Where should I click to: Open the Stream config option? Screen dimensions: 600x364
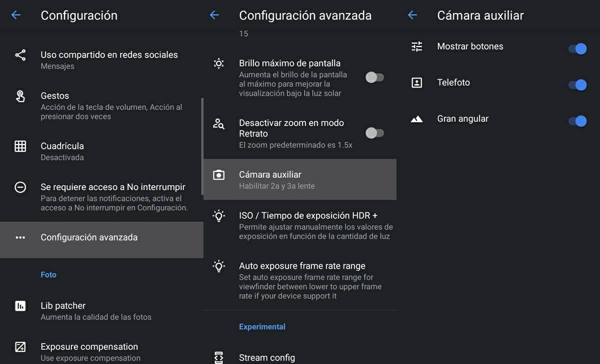pyautogui.click(x=267, y=357)
